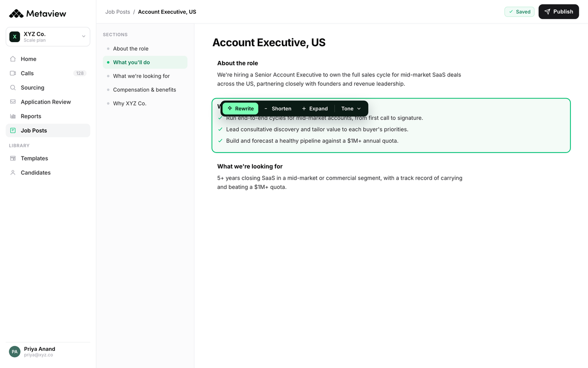
Task: Click the Reports chart icon
Action: tap(13, 116)
